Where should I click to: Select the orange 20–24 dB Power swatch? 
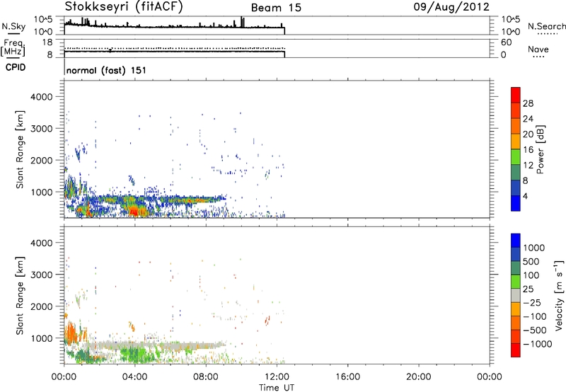click(516, 126)
